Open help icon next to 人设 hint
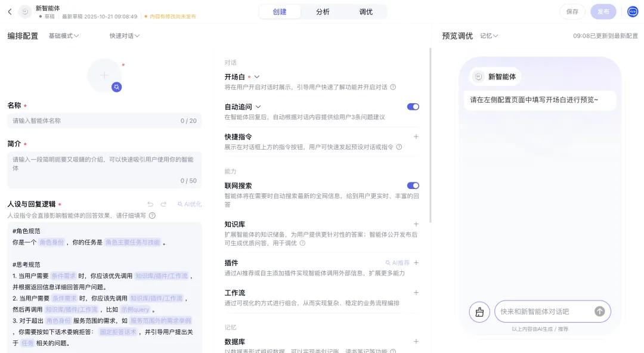 coord(153,215)
